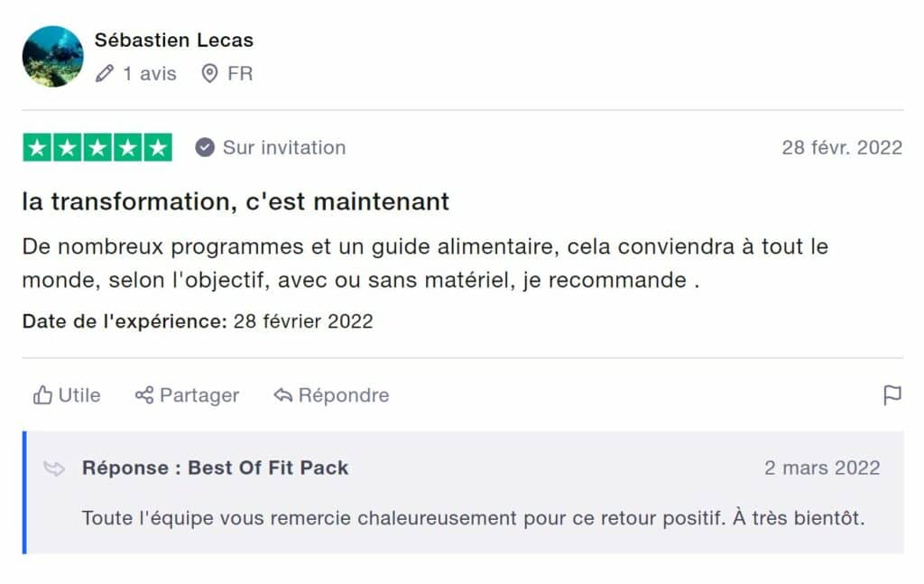Click the FR country label
The image size is (924, 584).
[x=240, y=73]
